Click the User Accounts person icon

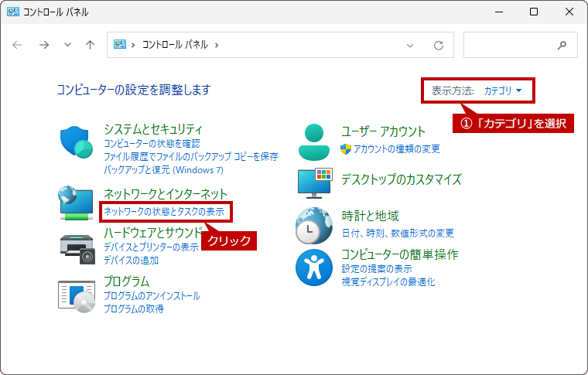pyautogui.click(x=314, y=142)
